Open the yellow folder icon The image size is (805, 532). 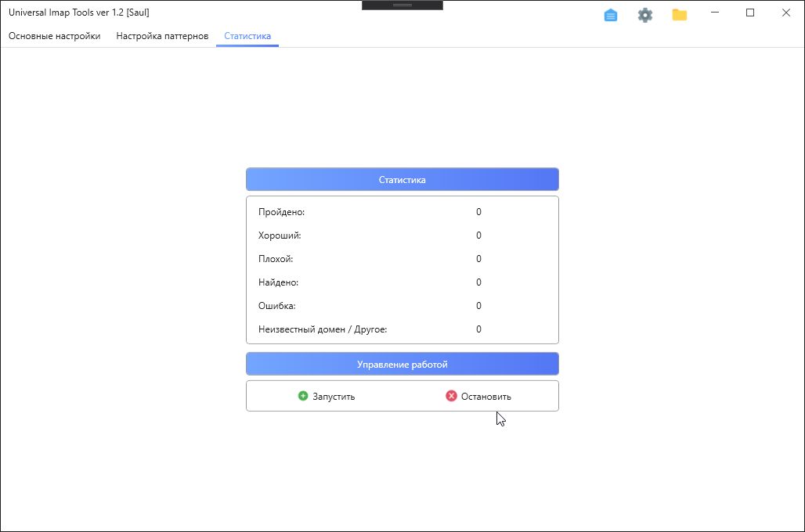coord(679,14)
